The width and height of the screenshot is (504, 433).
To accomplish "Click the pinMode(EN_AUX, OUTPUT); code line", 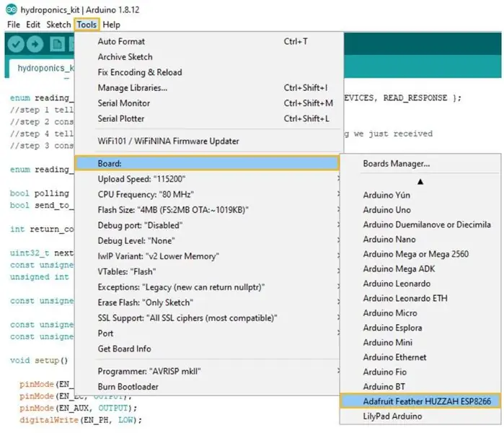I will (78, 408).
